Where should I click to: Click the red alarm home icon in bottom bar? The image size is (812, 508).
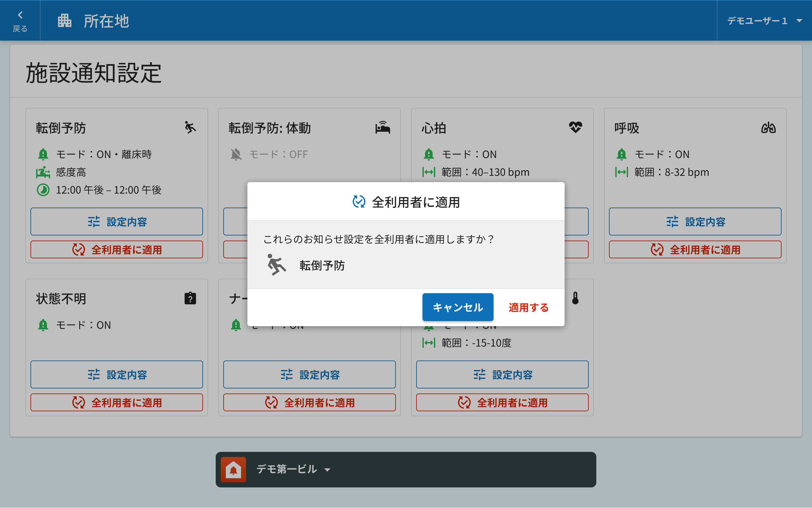(x=233, y=469)
